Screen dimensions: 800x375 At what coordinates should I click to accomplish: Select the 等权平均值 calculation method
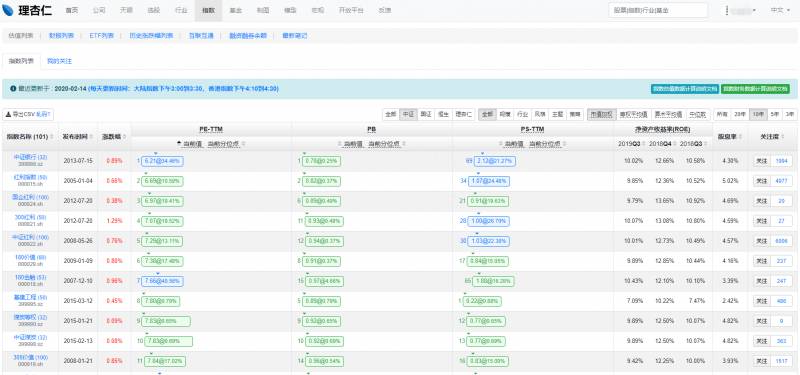[x=633, y=115]
